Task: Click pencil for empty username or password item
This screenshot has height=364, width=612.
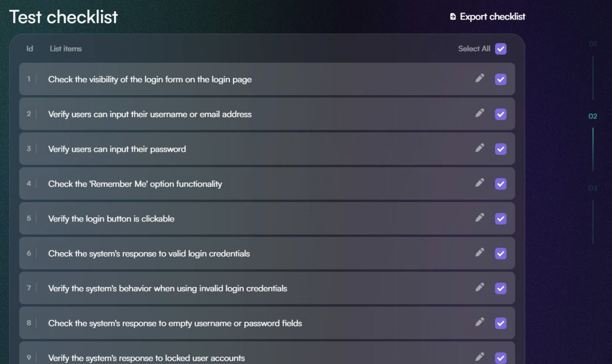Action: click(480, 322)
